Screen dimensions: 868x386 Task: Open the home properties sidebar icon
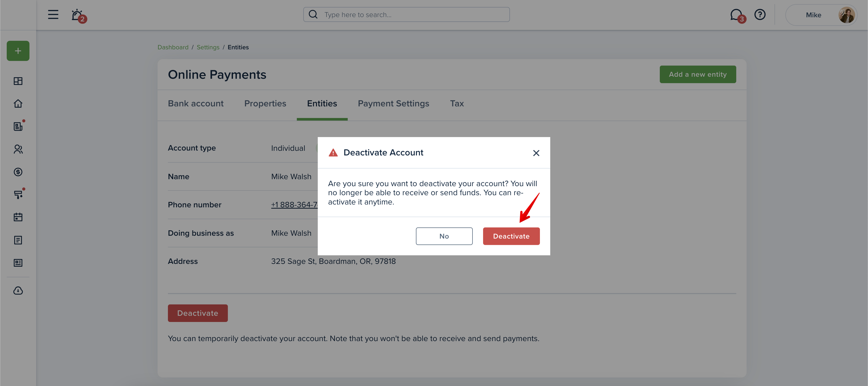[x=18, y=103]
